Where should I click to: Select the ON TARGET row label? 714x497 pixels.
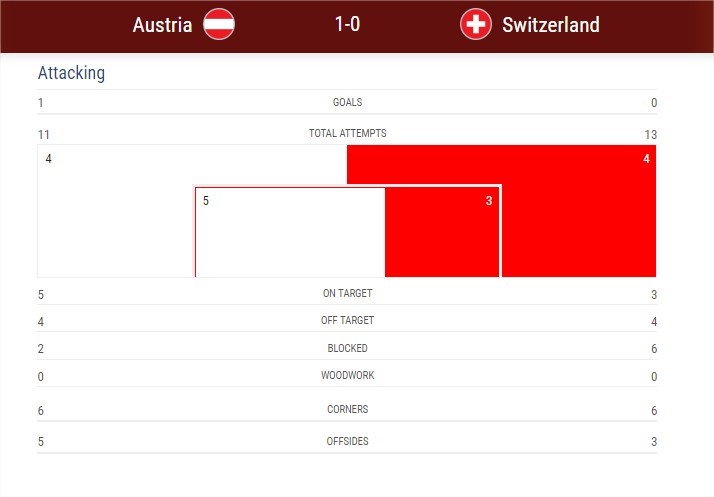click(347, 293)
